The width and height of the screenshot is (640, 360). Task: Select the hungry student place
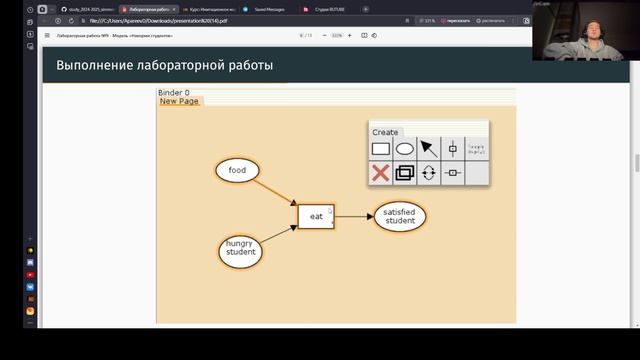(240, 251)
